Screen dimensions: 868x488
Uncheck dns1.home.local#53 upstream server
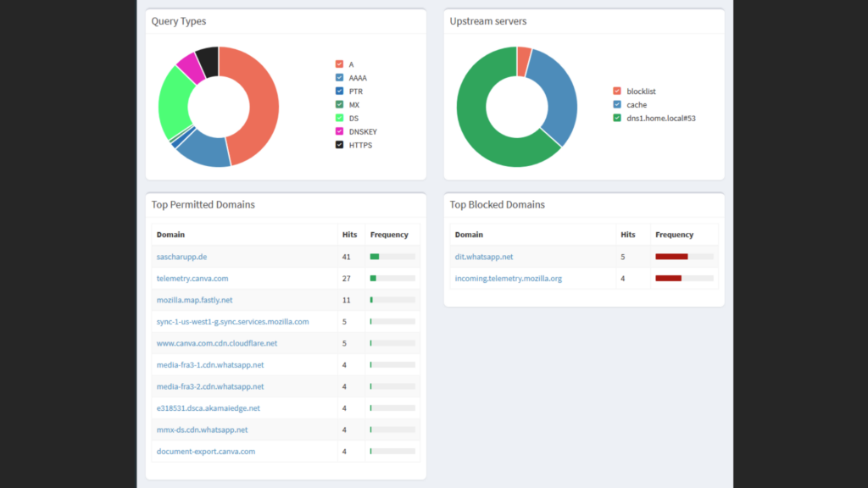(x=617, y=118)
